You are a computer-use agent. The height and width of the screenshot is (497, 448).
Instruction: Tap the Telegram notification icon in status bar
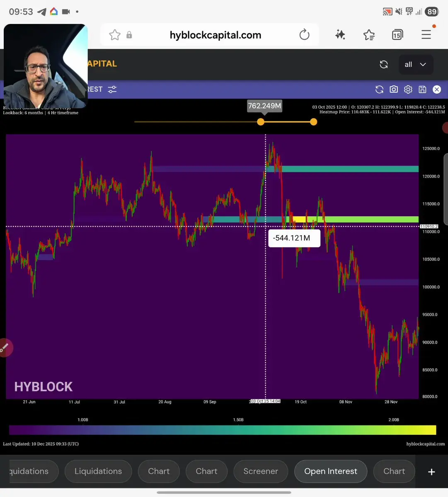(x=41, y=12)
